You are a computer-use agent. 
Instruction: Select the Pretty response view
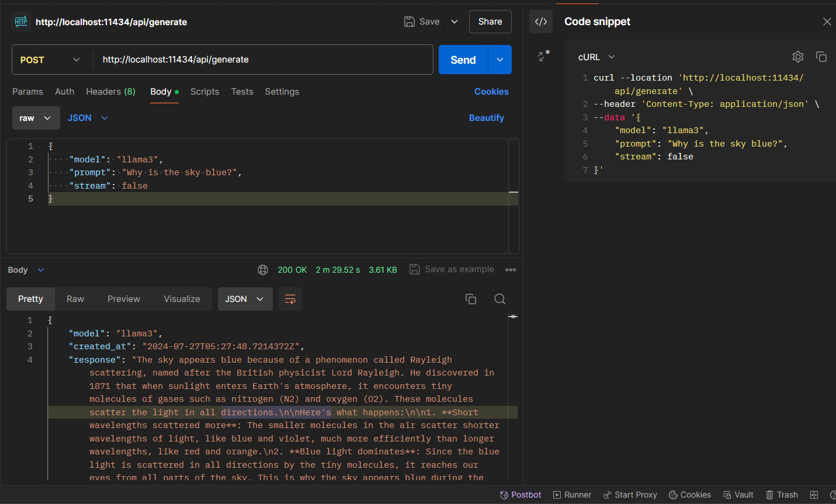[30, 299]
